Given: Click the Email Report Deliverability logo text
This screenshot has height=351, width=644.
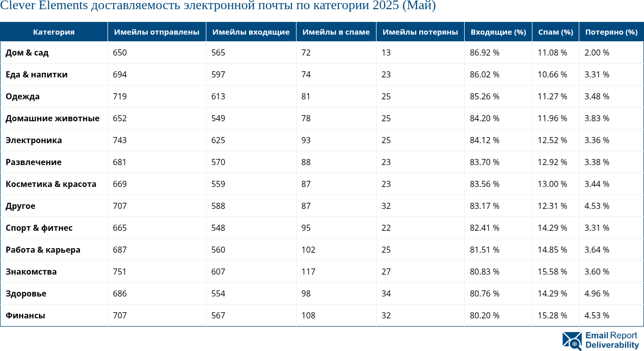Looking at the screenshot, I should pyautogui.click(x=611, y=340).
